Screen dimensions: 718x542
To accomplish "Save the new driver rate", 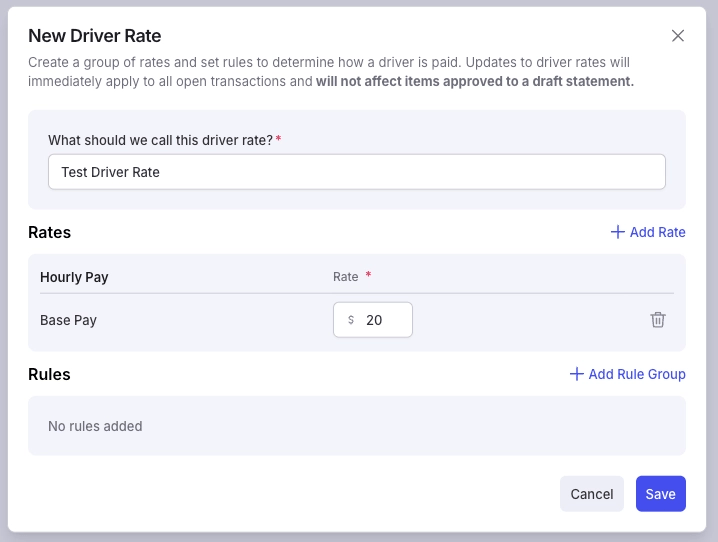I will (x=660, y=493).
